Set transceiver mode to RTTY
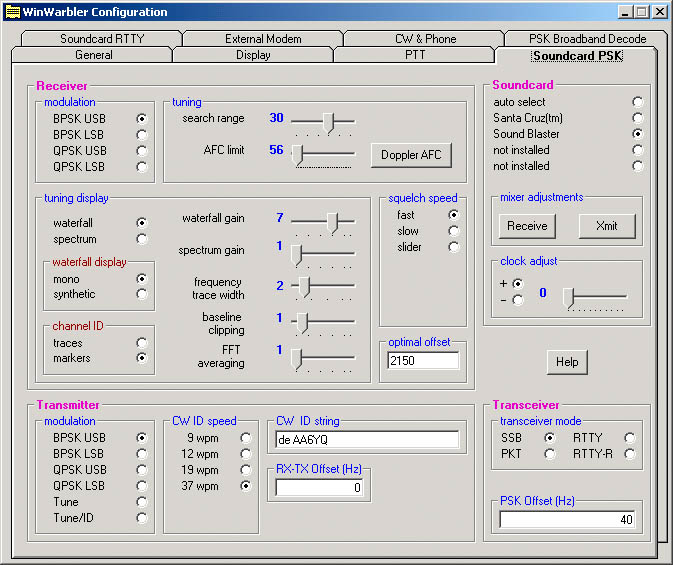This screenshot has height=565, width=673. (629, 438)
